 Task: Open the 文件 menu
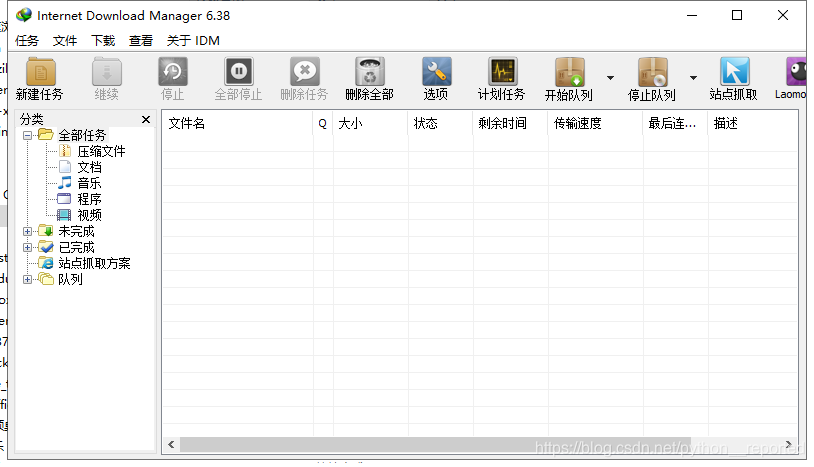click(65, 40)
